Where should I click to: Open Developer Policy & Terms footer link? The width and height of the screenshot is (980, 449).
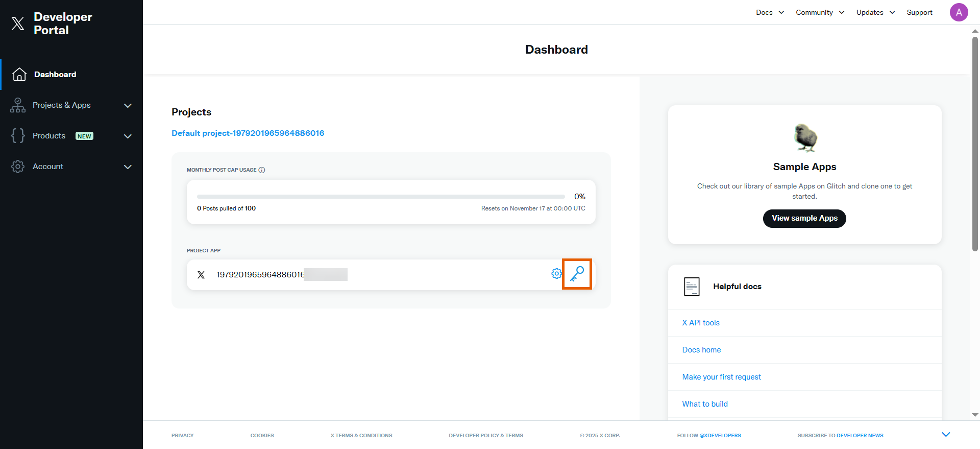click(x=486, y=436)
